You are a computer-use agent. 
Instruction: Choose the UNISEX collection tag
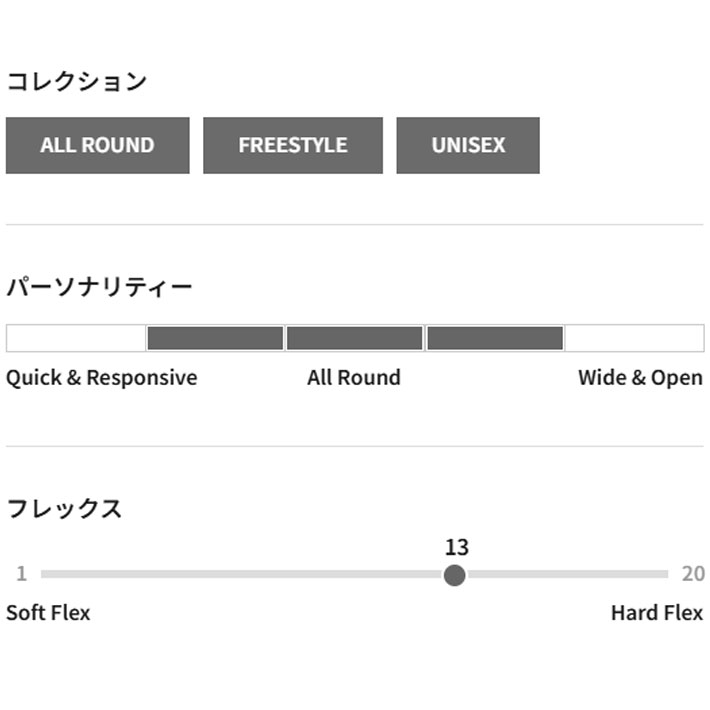(x=468, y=146)
